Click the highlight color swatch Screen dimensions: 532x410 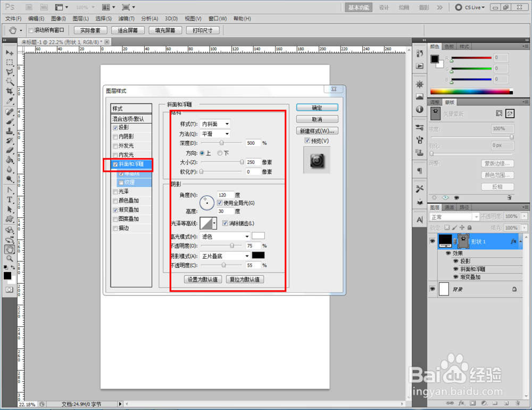258,236
